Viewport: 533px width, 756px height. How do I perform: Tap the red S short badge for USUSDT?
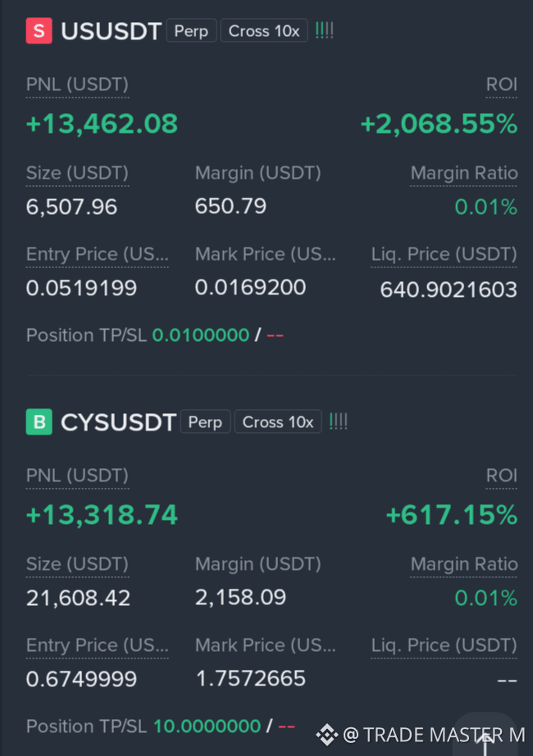tap(39, 31)
